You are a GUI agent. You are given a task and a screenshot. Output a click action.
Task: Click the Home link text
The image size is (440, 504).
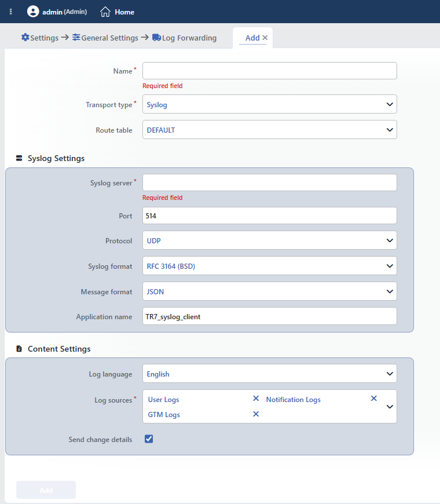[124, 12]
